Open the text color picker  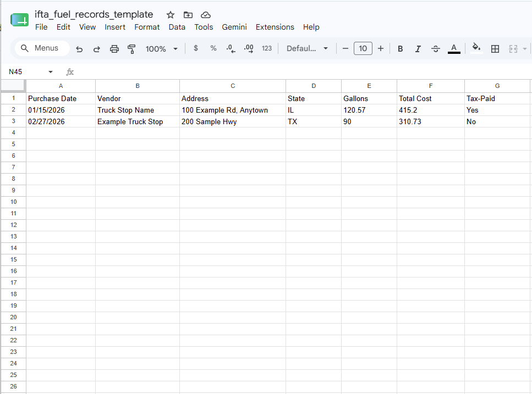click(454, 49)
